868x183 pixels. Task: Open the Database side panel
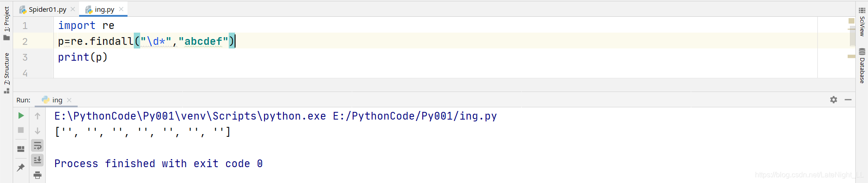point(862,66)
